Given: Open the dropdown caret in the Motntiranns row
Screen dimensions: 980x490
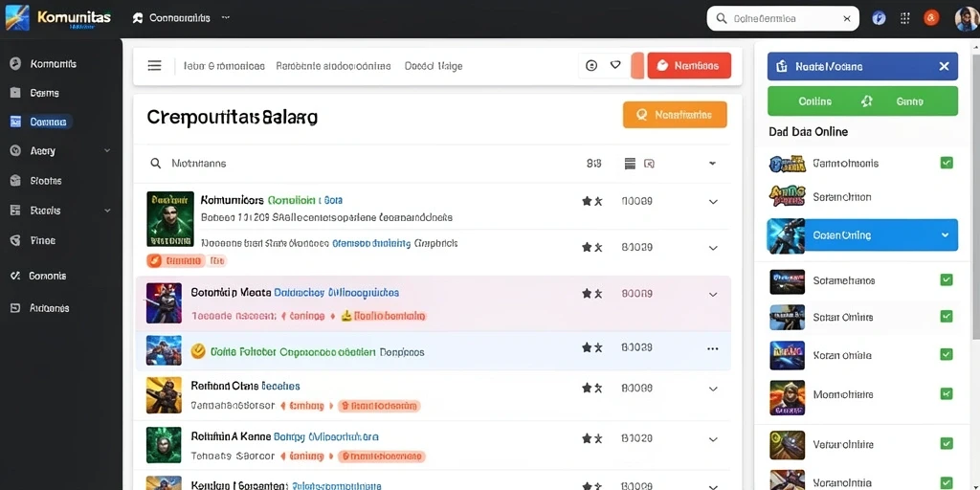Looking at the screenshot, I should point(712,164).
